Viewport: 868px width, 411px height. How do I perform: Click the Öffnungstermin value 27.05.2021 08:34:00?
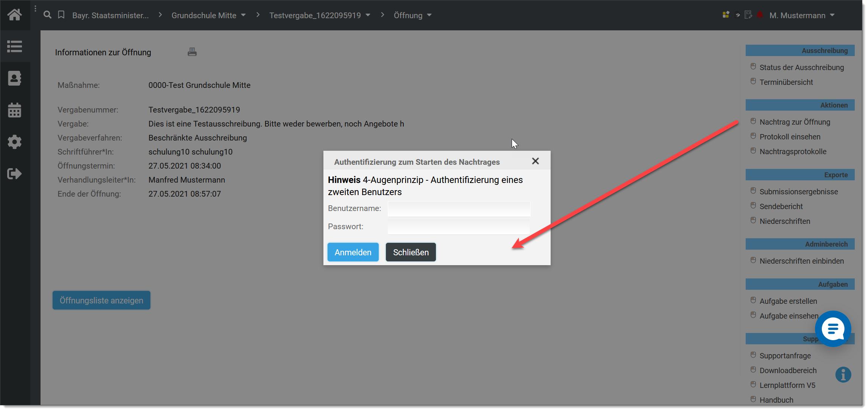pos(184,166)
